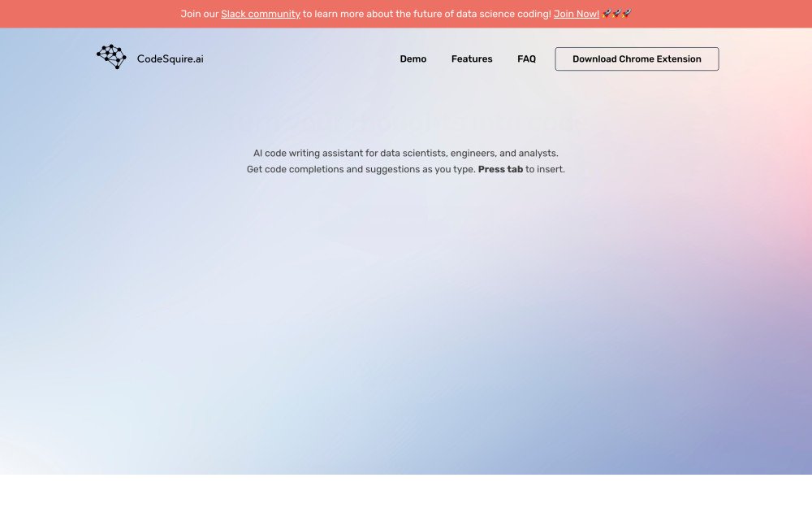Navigate to the Features section
The image size is (812, 508).
472,59
